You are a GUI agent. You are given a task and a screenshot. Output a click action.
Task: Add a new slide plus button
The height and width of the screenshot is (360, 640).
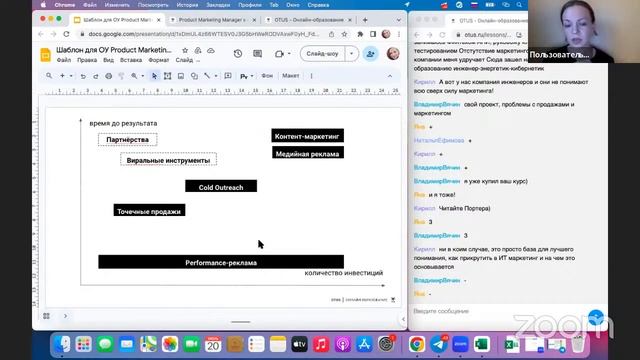[x=62, y=76]
